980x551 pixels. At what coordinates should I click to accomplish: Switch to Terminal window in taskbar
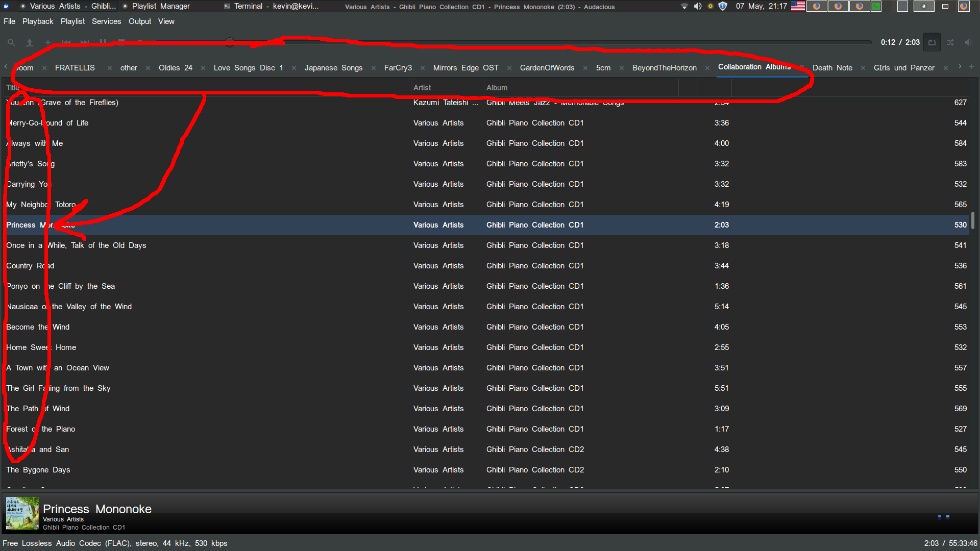[x=271, y=6]
